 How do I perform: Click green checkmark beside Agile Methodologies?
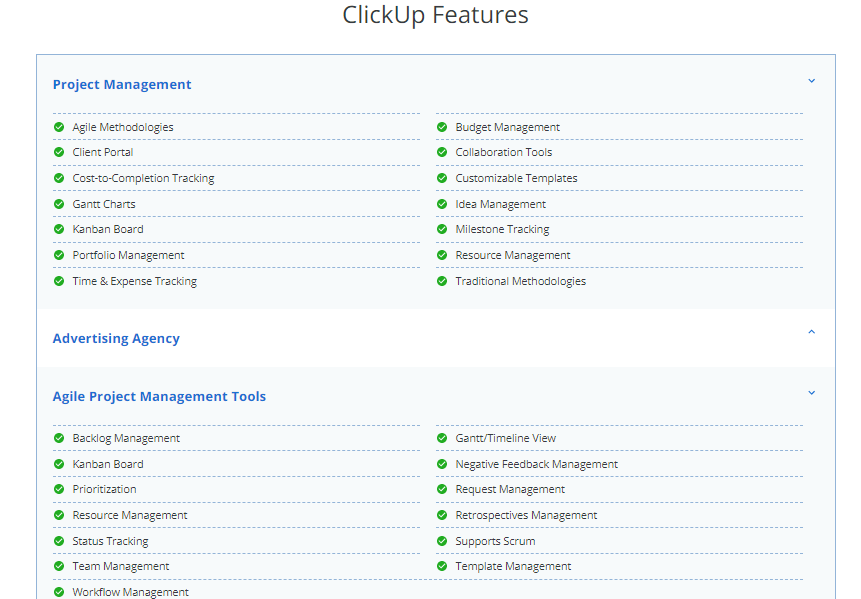point(59,127)
